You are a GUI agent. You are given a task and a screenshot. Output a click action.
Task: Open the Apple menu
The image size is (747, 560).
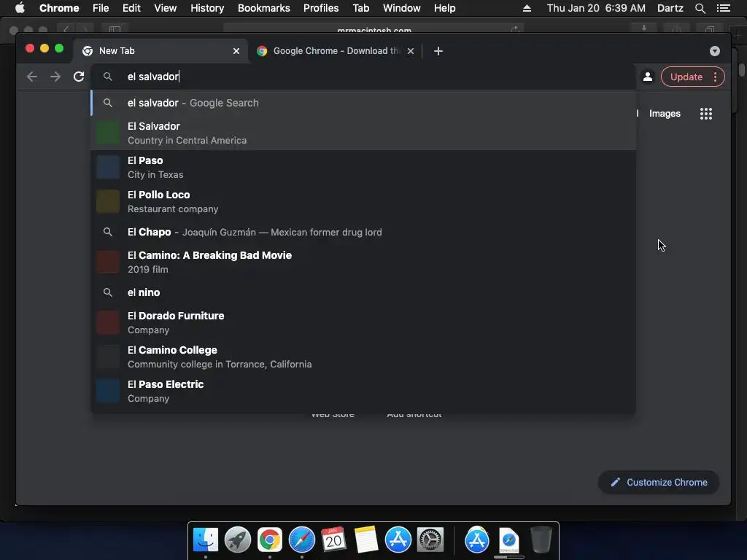pos(20,8)
